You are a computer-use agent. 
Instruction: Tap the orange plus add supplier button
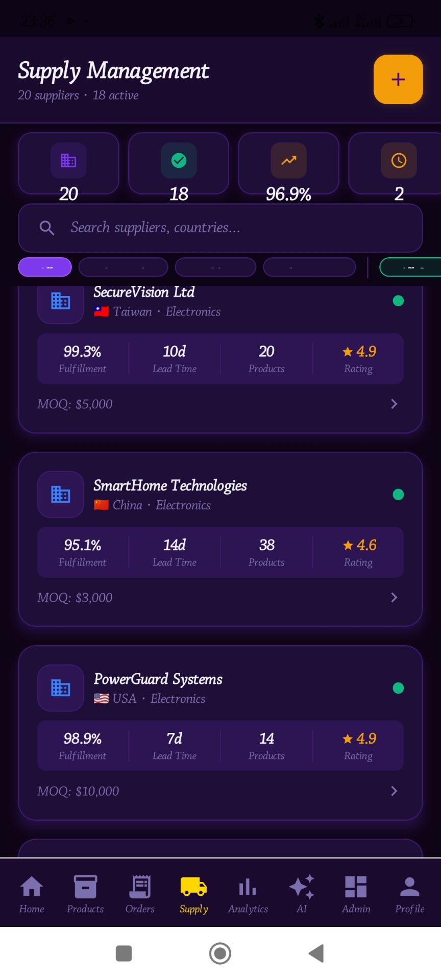click(x=398, y=80)
